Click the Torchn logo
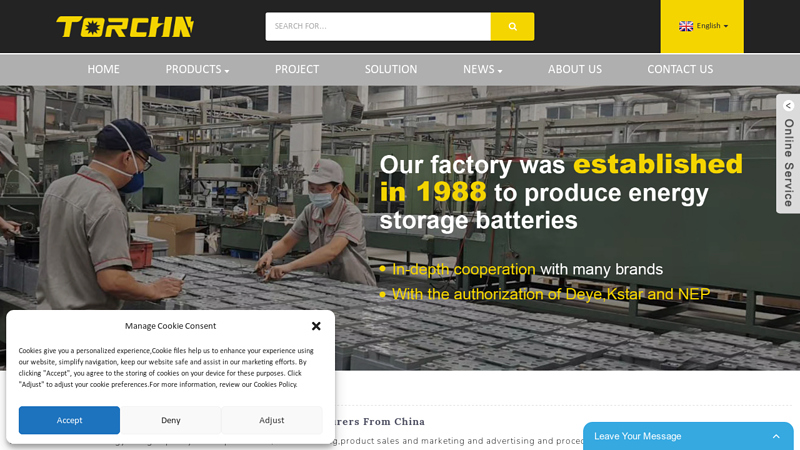The width and height of the screenshot is (800, 450). pyautogui.click(x=125, y=27)
